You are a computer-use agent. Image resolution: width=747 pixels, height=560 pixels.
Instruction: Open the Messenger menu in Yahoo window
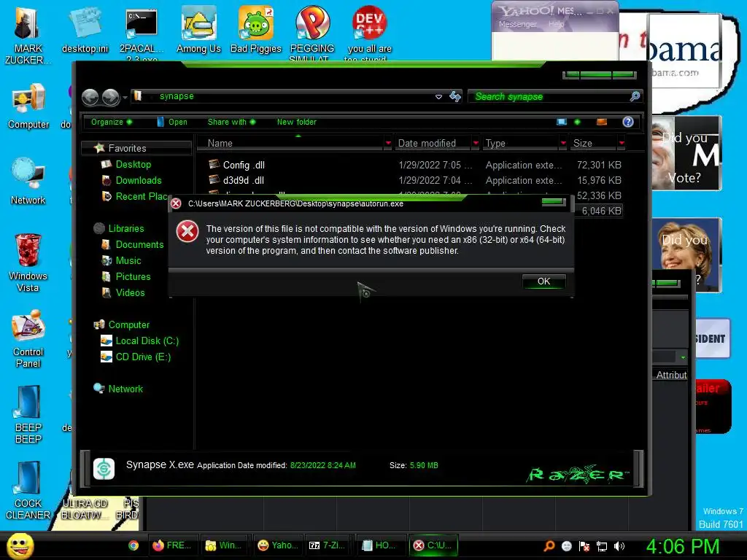pyautogui.click(x=517, y=24)
